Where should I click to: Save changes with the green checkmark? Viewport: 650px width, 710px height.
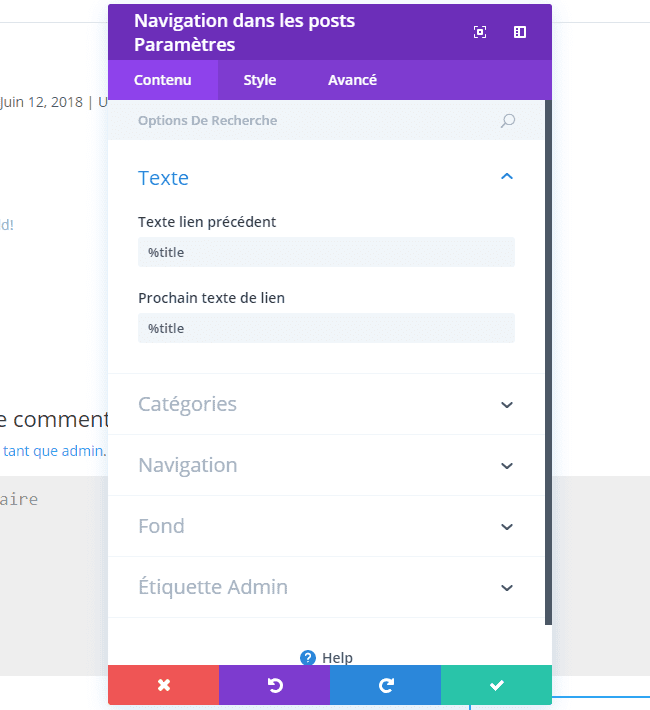(496, 685)
